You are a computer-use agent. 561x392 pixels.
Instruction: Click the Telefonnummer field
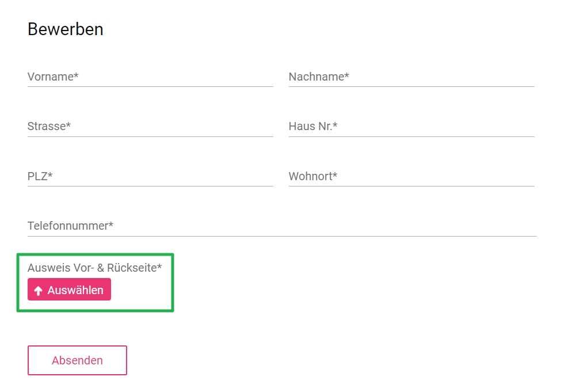click(x=282, y=226)
